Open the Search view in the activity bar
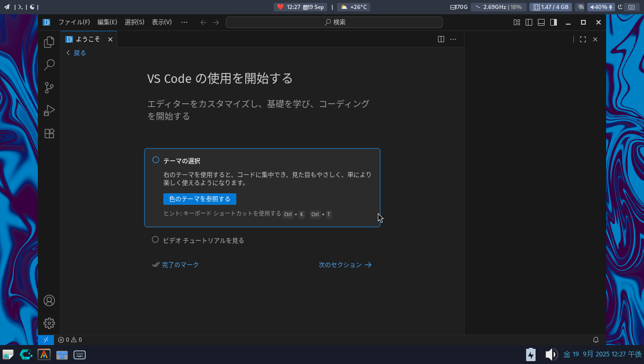 tap(49, 65)
